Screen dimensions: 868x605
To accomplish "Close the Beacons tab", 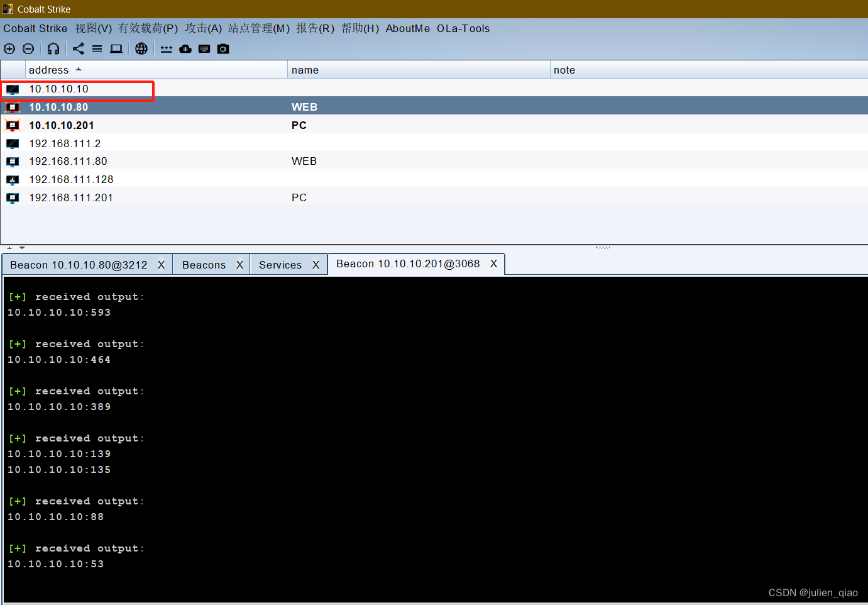I will coord(239,265).
